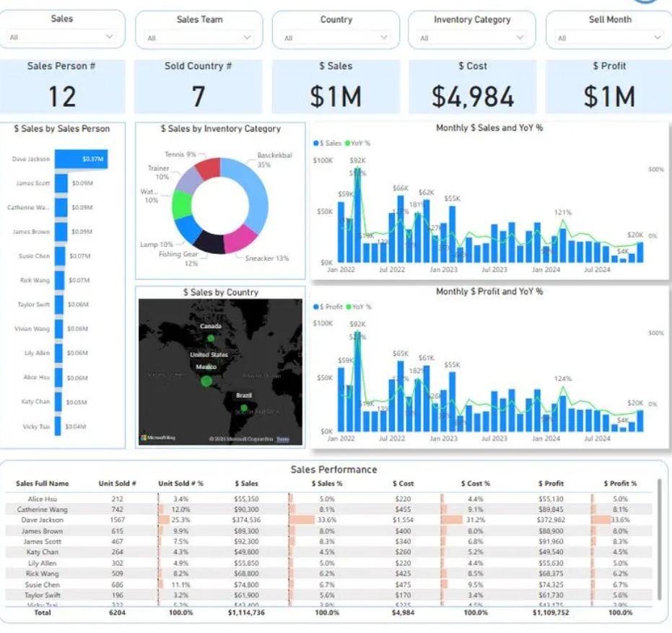Expand the Country slicer dropdown

(383, 35)
